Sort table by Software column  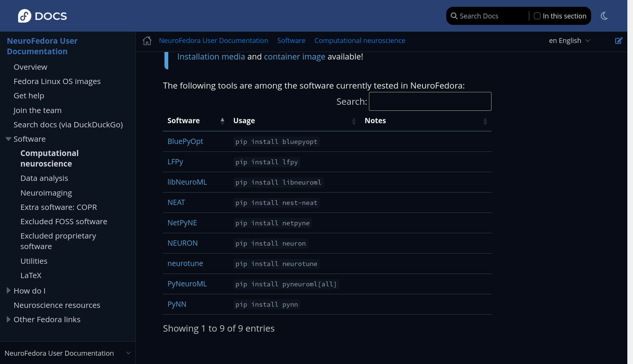(196, 121)
